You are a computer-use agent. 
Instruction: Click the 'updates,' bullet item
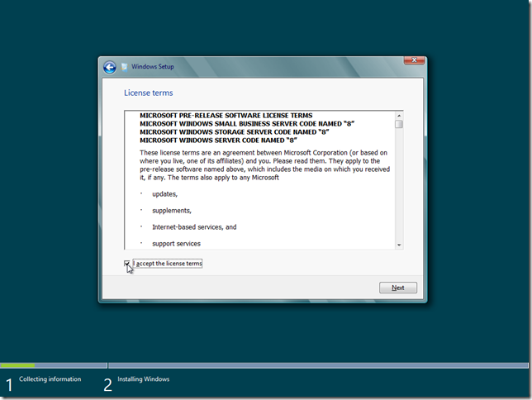coord(164,194)
